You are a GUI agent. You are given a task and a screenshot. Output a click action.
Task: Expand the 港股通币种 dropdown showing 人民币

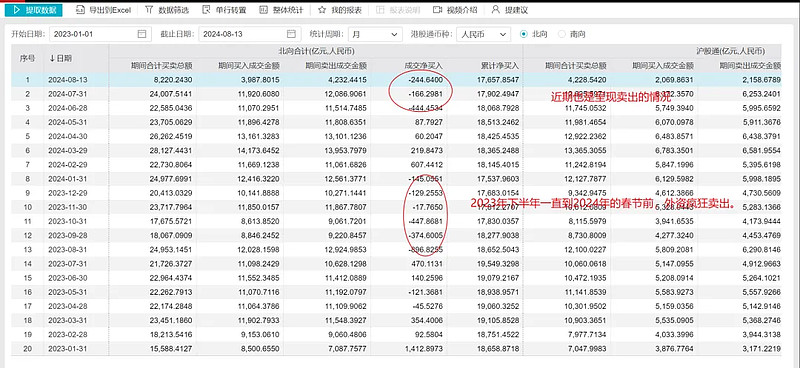click(483, 34)
